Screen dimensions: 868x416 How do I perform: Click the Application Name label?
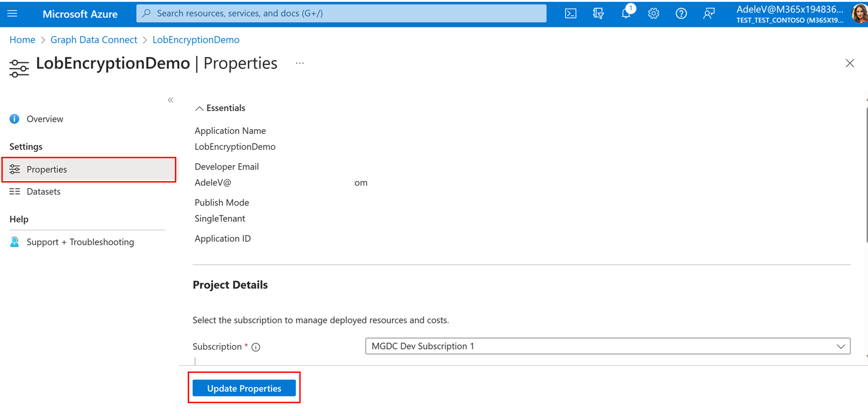point(230,131)
